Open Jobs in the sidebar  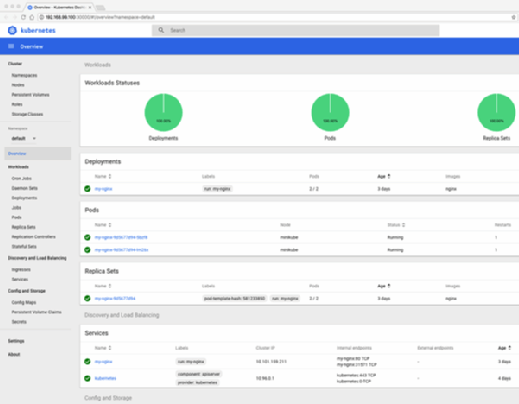(16, 208)
